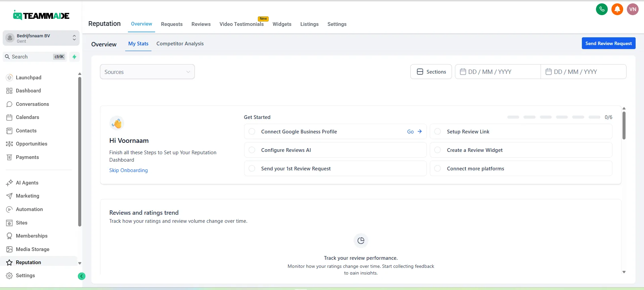644x290 pixels.
Task: Open the reputation Settings tab
Action: point(337,24)
